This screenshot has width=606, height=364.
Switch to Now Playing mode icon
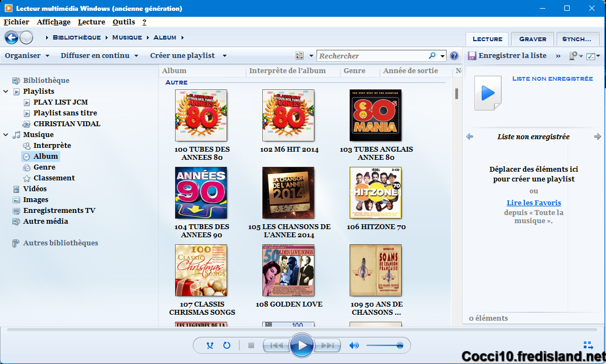[588, 345]
